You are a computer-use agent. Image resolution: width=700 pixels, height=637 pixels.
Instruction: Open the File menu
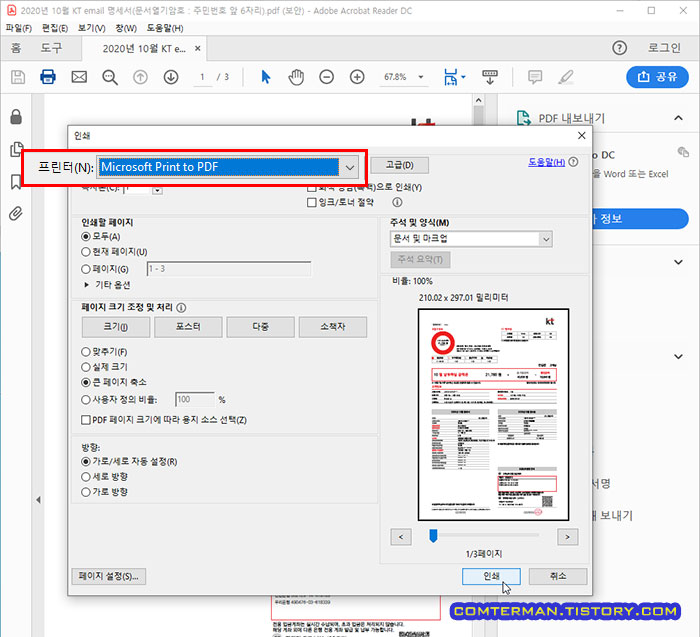[x=19, y=28]
